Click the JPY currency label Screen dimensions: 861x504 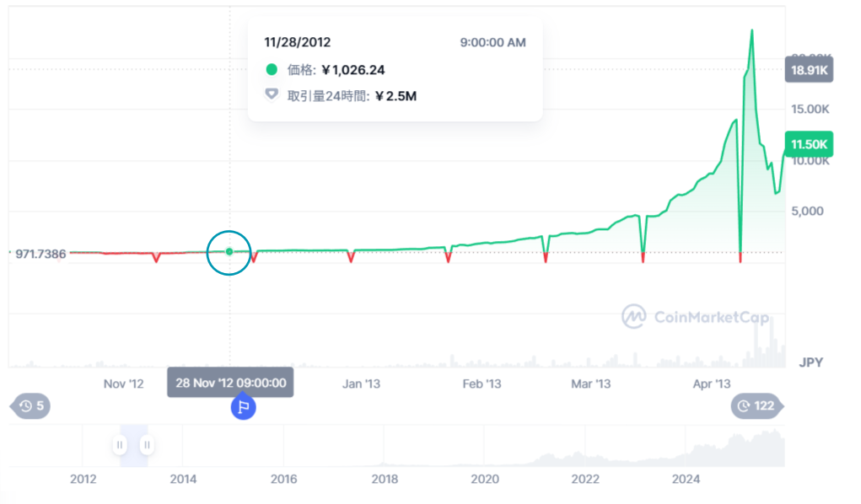click(810, 362)
